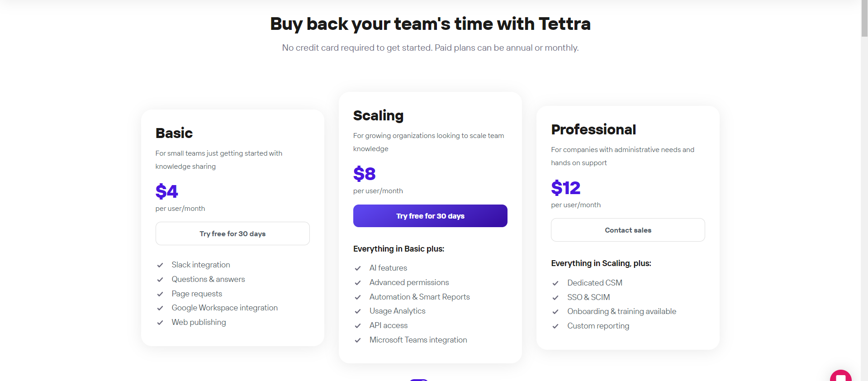Click the page vertical scrollbar thumb

[864, 19]
